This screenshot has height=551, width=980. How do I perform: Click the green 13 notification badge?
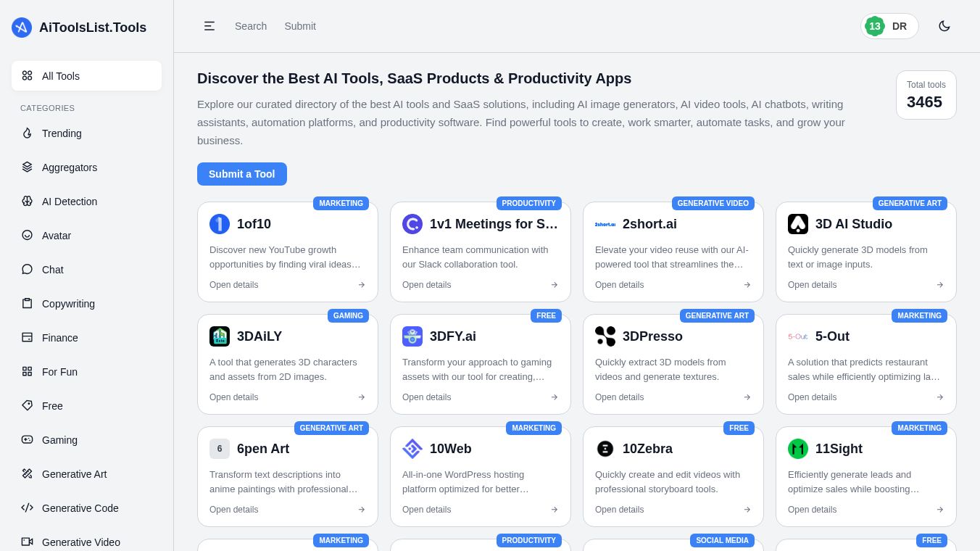(x=875, y=26)
